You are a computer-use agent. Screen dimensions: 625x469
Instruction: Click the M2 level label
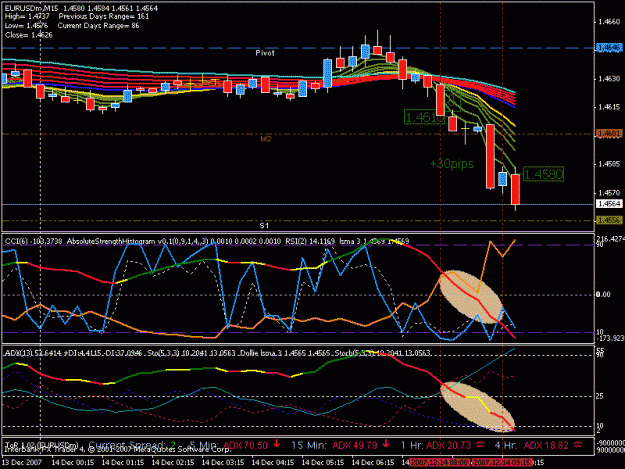266,139
